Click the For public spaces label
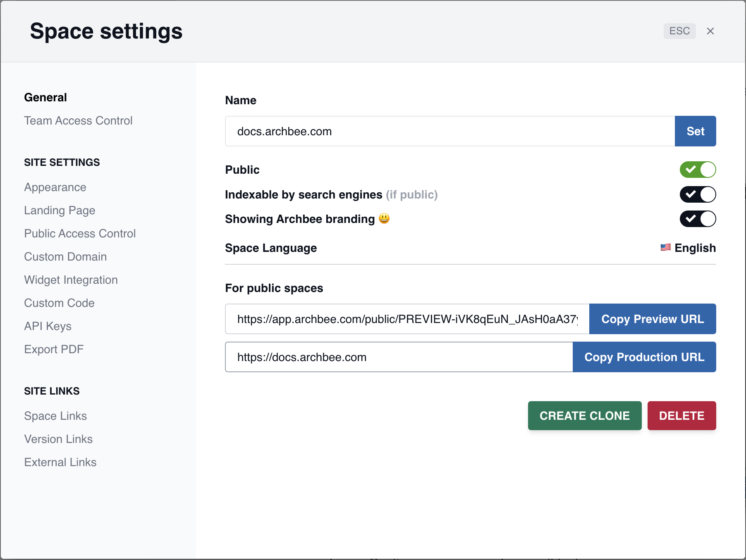746x560 pixels. (274, 288)
